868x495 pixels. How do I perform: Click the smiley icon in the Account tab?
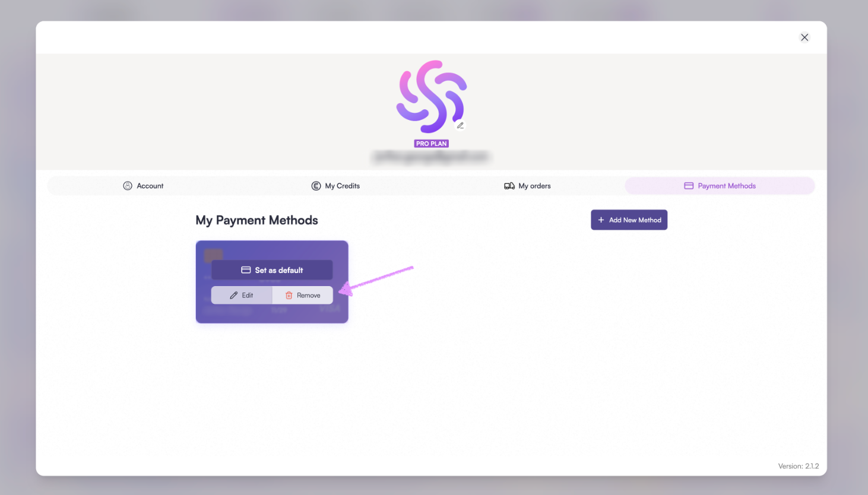point(128,186)
